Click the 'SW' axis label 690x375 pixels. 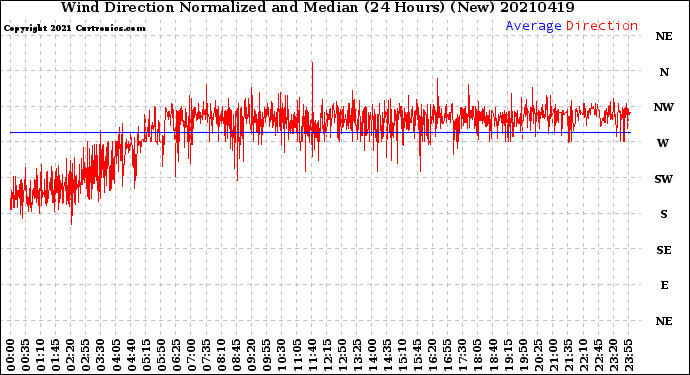coord(664,179)
